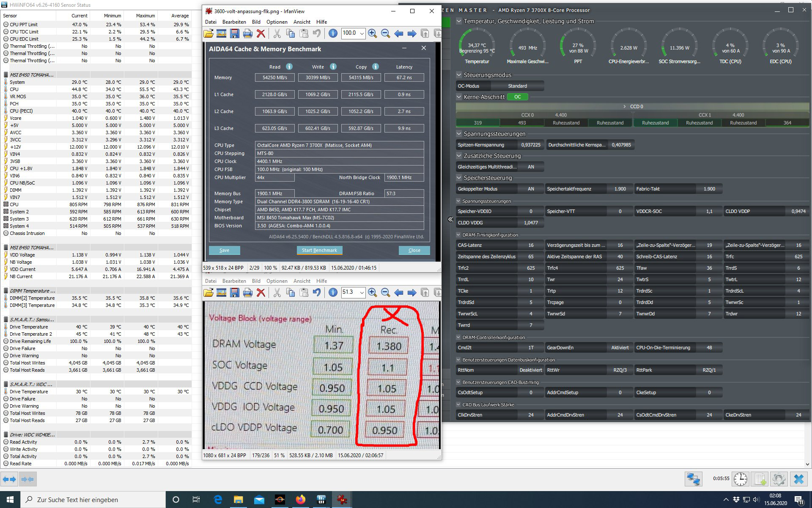Collapse the Spannungssteuerungen section chevron

click(x=459, y=134)
